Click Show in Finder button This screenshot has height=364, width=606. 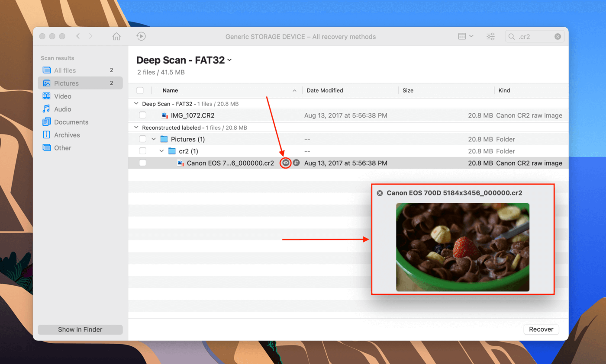(80, 329)
